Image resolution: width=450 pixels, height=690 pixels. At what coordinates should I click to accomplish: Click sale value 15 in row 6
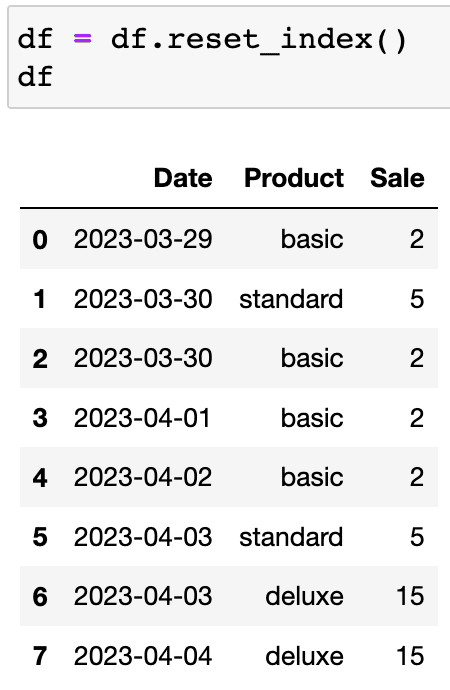tap(410, 596)
